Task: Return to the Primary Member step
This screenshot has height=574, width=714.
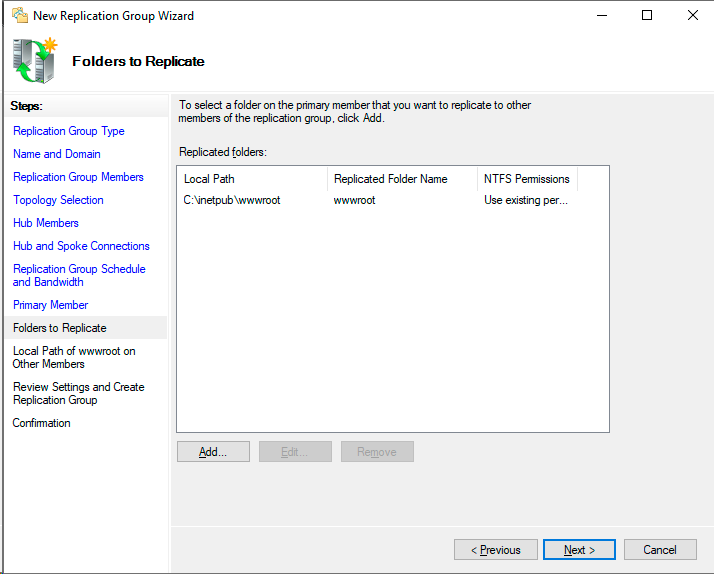Action: pos(50,305)
